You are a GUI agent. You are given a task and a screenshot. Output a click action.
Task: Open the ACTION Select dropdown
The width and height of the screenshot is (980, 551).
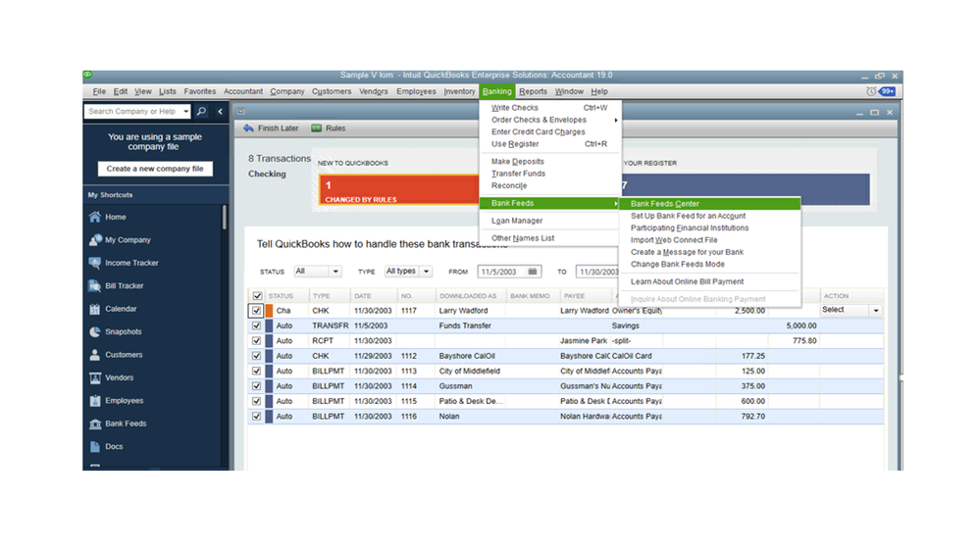pyautogui.click(x=851, y=310)
